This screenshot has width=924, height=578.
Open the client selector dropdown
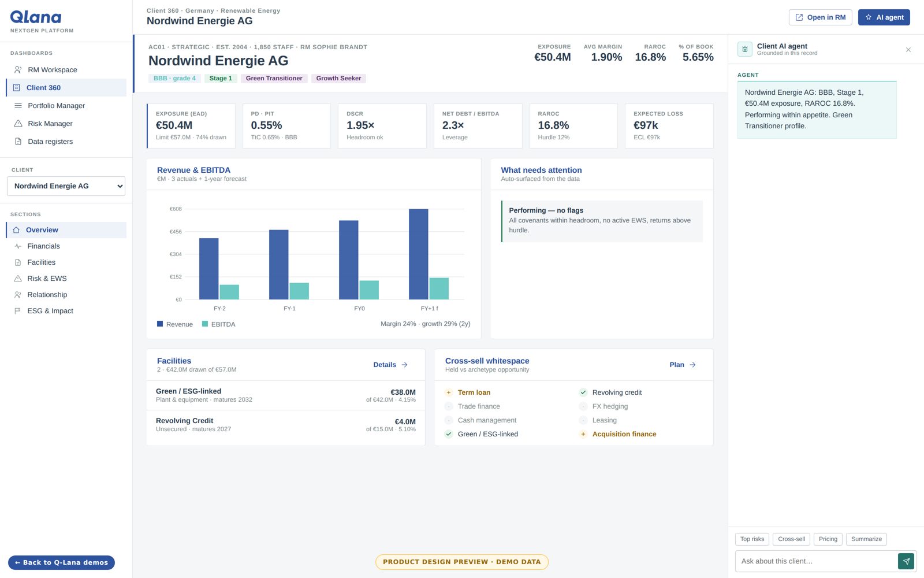click(66, 186)
